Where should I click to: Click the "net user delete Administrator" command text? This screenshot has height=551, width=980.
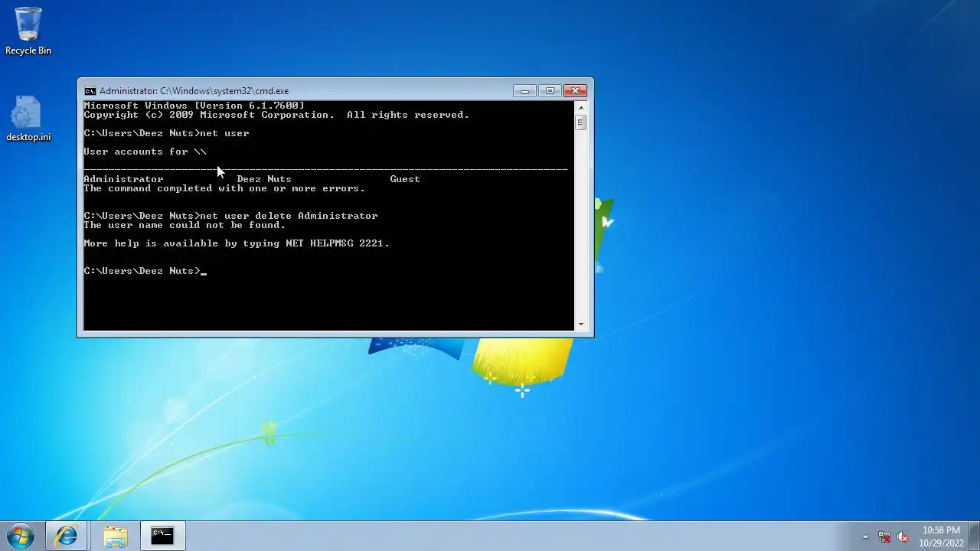289,216
